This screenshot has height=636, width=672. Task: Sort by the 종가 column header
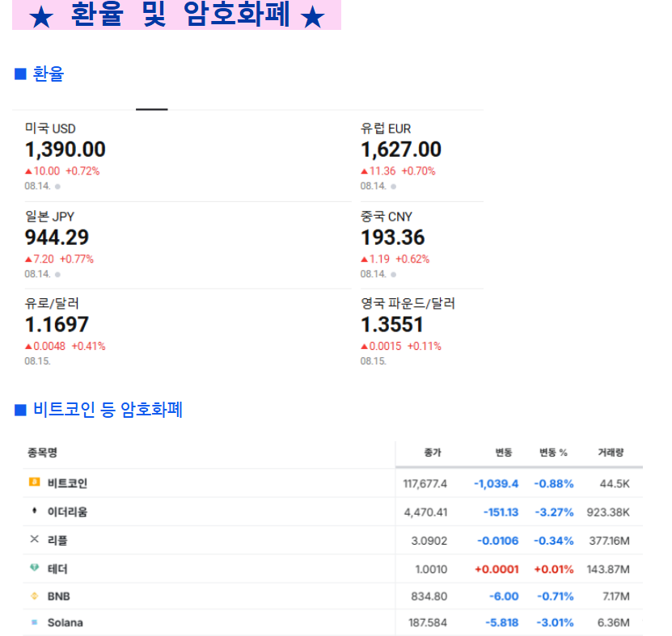pyautogui.click(x=433, y=453)
